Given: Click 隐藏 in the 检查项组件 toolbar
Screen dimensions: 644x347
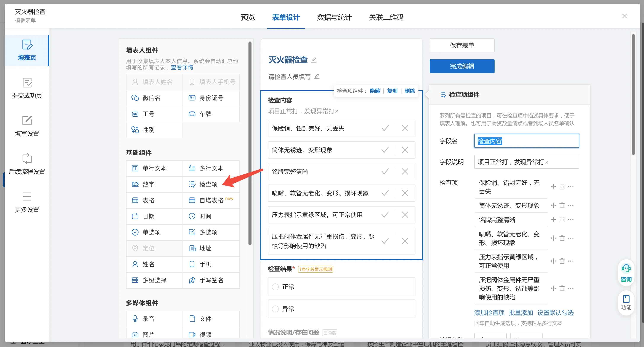Looking at the screenshot, I should (375, 91).
